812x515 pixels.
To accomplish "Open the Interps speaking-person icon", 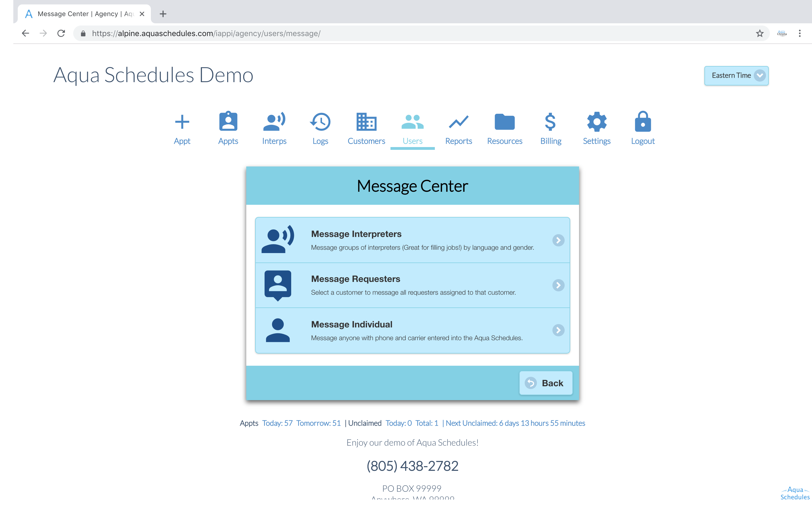I will point(274,121).
